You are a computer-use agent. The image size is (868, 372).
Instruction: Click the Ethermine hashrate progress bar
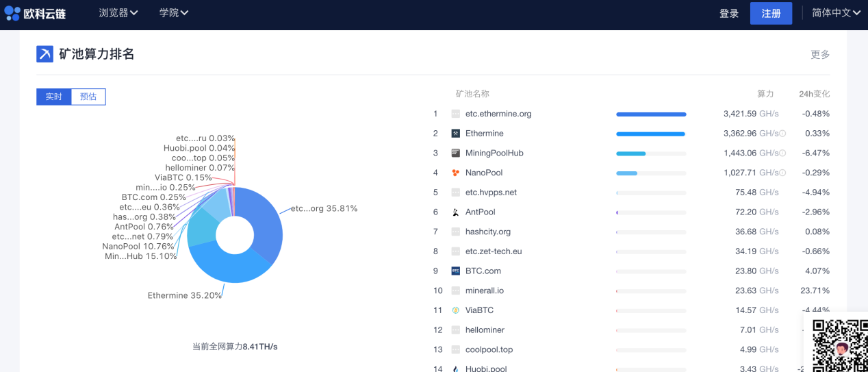tap(651, 134)
